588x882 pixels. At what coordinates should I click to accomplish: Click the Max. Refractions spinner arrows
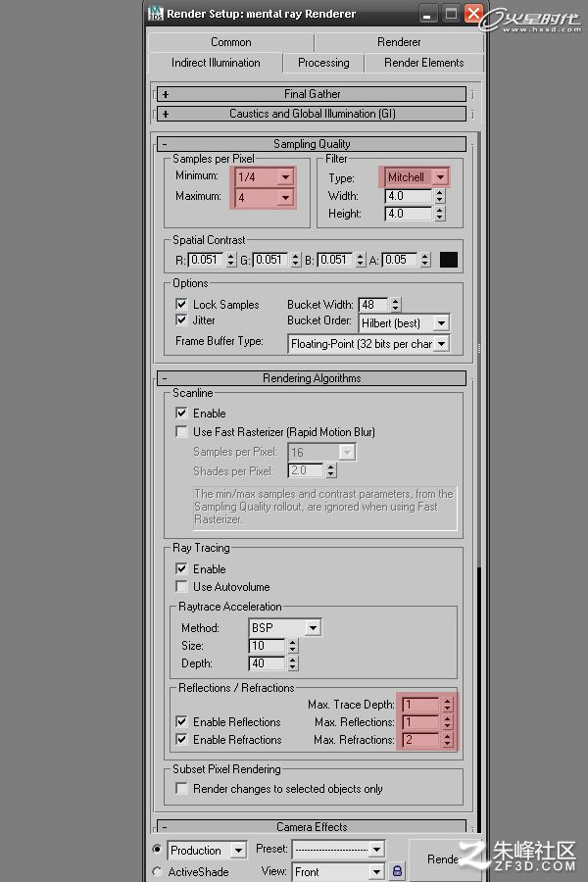(x=447, y=740)
